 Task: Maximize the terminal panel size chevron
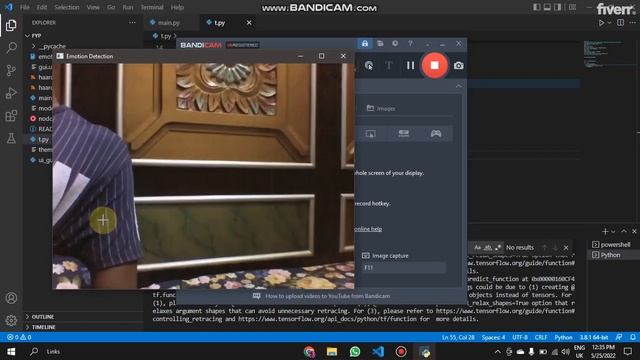pos(624,231)
